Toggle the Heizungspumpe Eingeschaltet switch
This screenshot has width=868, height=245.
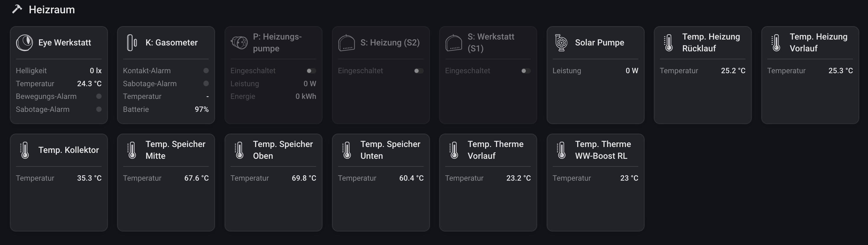tap(311, 71)
